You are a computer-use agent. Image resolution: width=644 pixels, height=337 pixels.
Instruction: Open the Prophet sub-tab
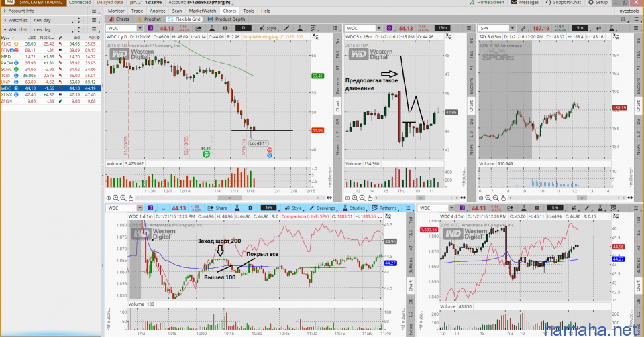pyautogui.click(x=149, y=19)
